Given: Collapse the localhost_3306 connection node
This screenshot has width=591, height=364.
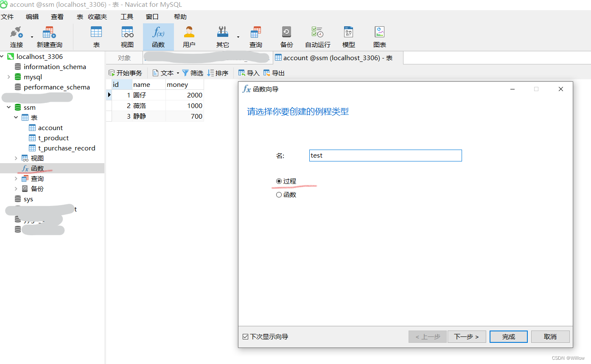Looking at the screenshot, I should [x=3, y=56].
